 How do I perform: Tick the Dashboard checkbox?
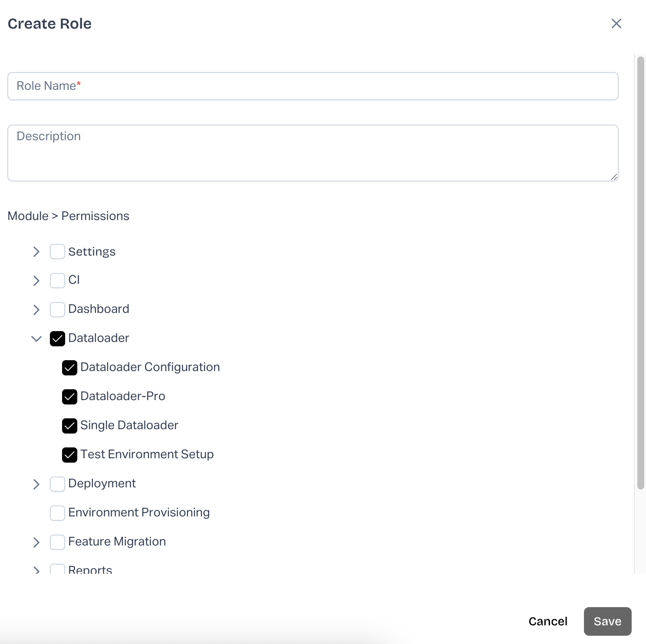click(57, 310)
